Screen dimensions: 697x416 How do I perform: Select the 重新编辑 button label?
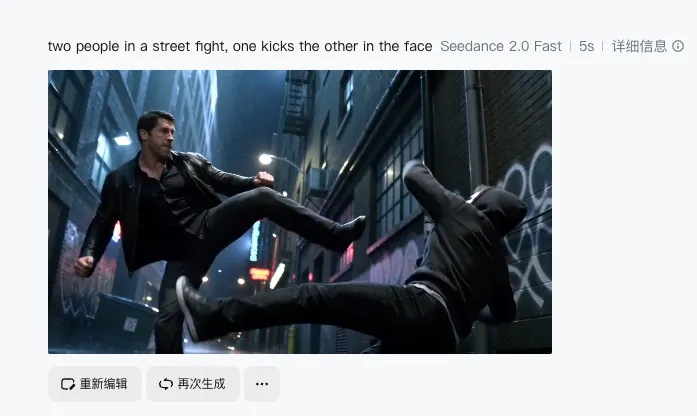(x=104, y=384)
